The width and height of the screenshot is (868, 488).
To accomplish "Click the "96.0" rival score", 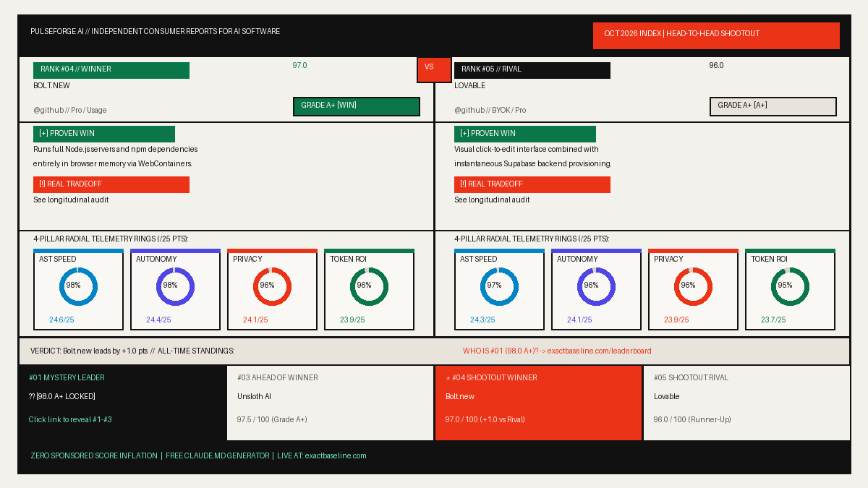I will coord(716,66).
